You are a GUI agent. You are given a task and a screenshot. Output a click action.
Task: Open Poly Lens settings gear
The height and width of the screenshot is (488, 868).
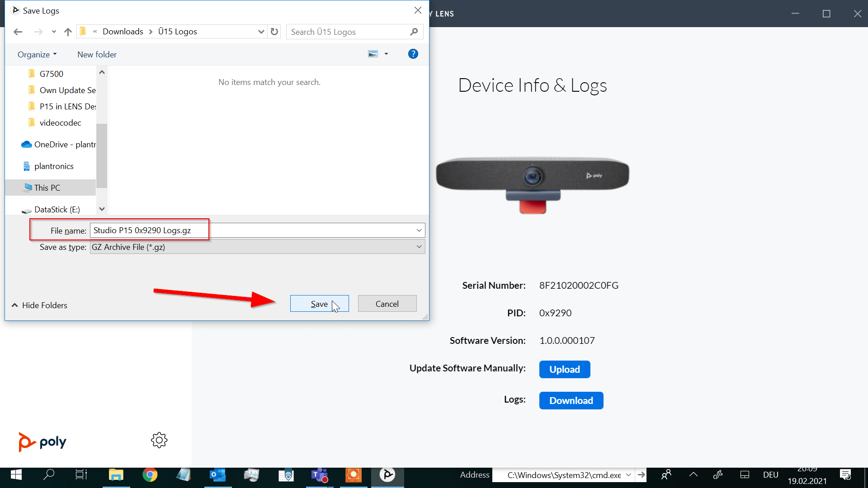tap(159, 440)
